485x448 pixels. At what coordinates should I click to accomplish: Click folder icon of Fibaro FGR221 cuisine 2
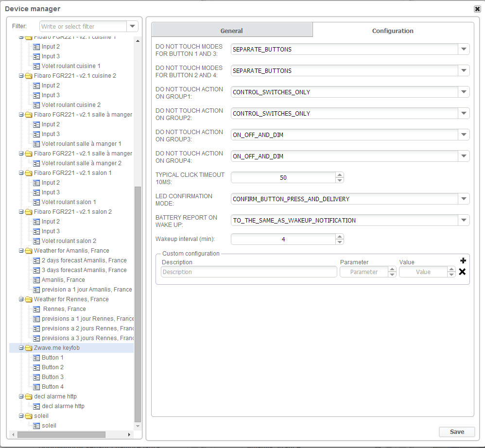(29, 76)
